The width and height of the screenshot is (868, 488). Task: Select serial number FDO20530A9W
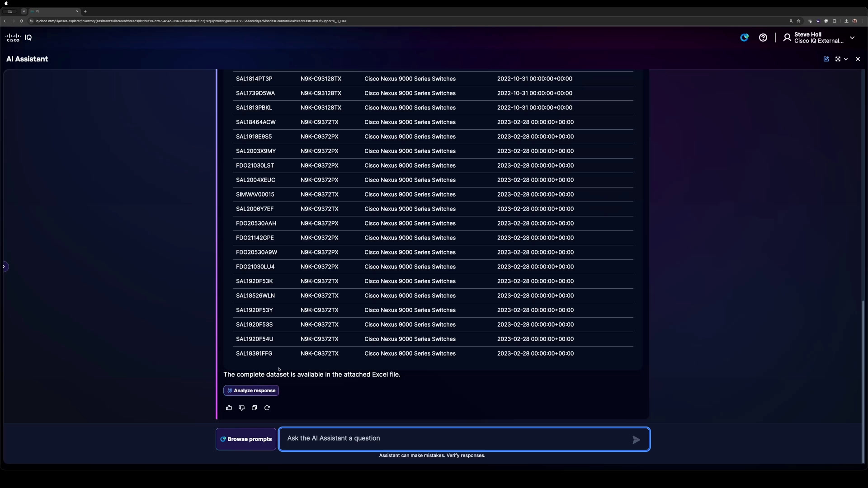(256, 252)
